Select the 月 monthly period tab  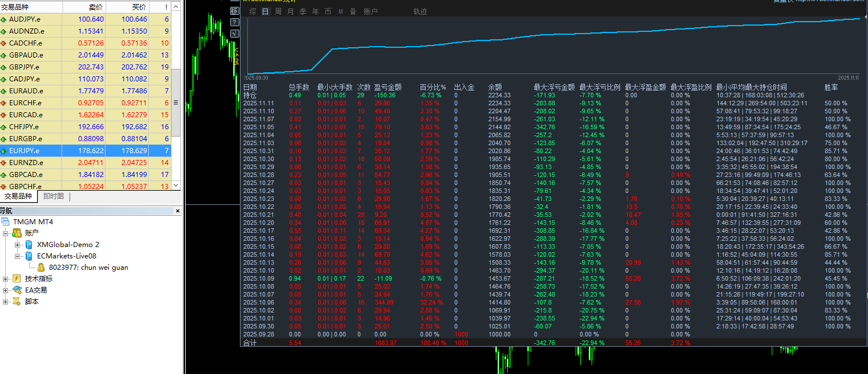pos(291,11)
